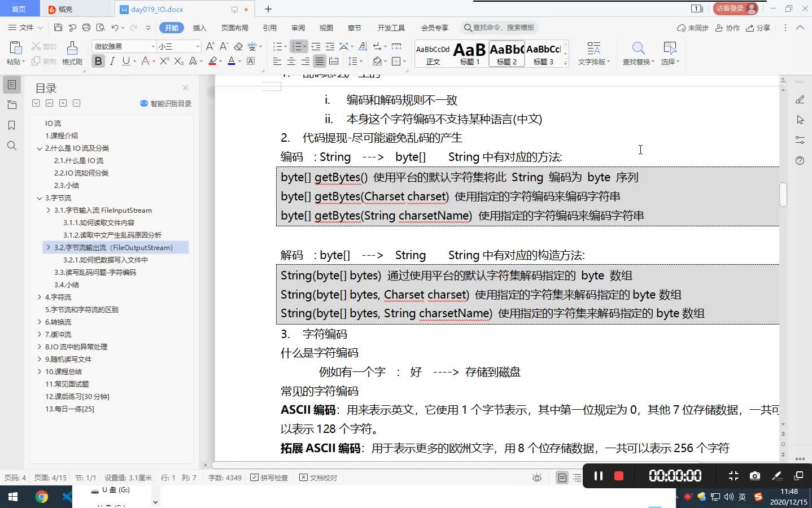Toggle justified alignment
The height and width of the screenshot is (508, 812).
(x=320, y=61)
